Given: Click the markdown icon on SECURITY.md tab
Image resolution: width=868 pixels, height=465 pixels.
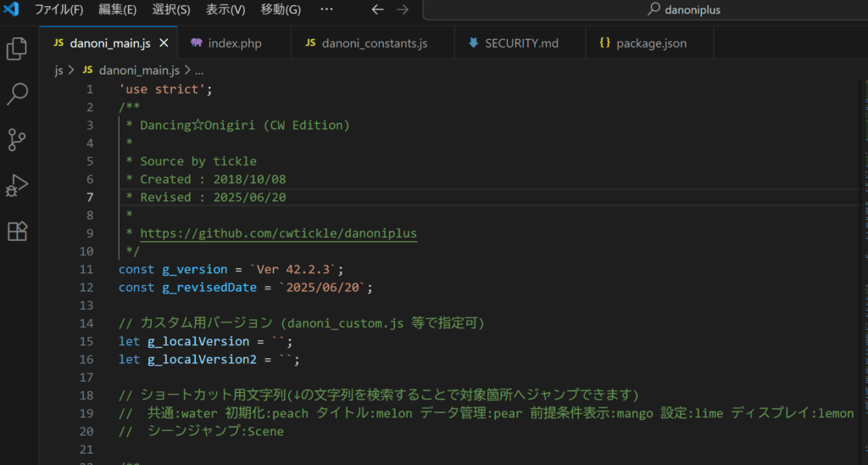Looking at the screenshot, I should (x=473, y=42).
